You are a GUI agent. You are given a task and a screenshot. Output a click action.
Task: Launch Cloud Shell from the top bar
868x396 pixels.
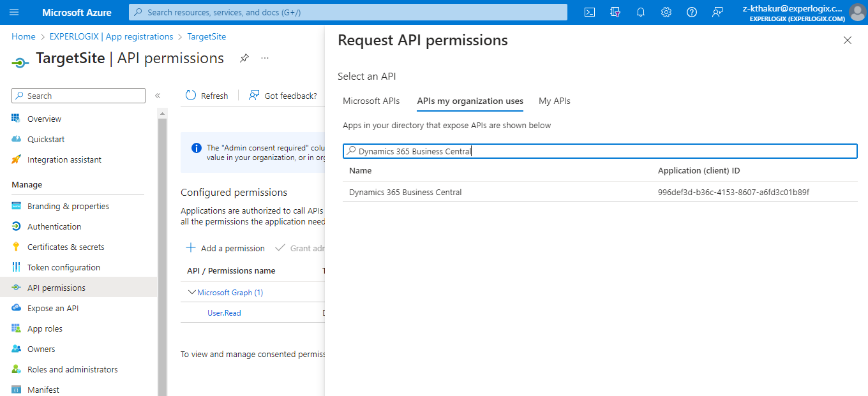pyautogui.click(x=590, y=12)
